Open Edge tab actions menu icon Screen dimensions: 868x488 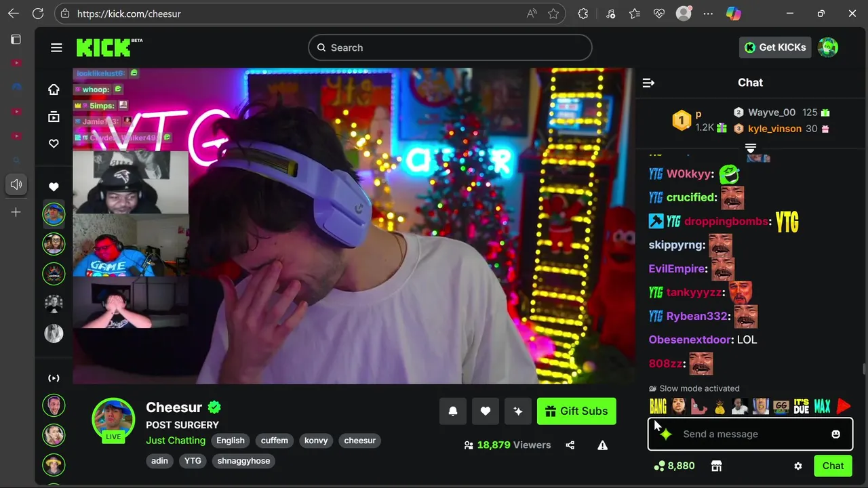click(16, 39)
